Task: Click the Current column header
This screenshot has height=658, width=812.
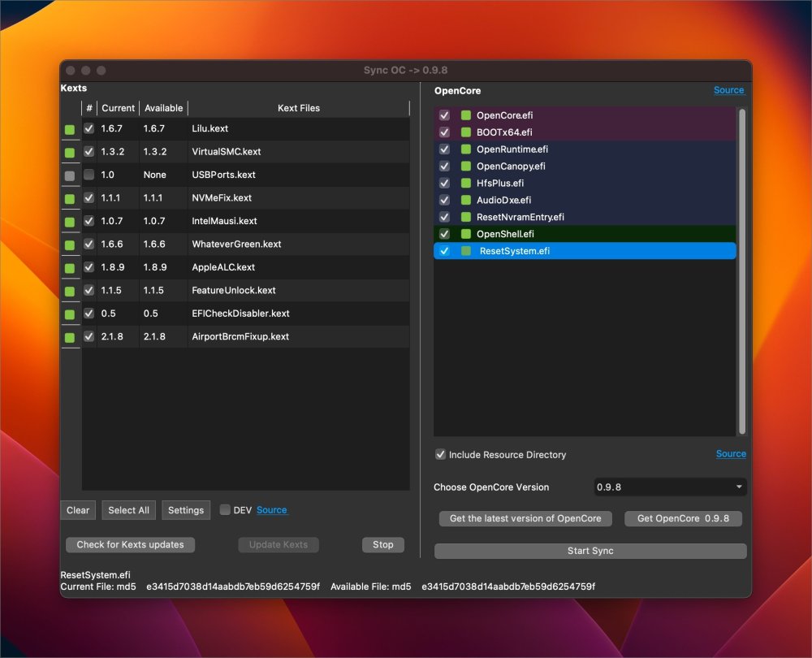Action: coord(118,108)
